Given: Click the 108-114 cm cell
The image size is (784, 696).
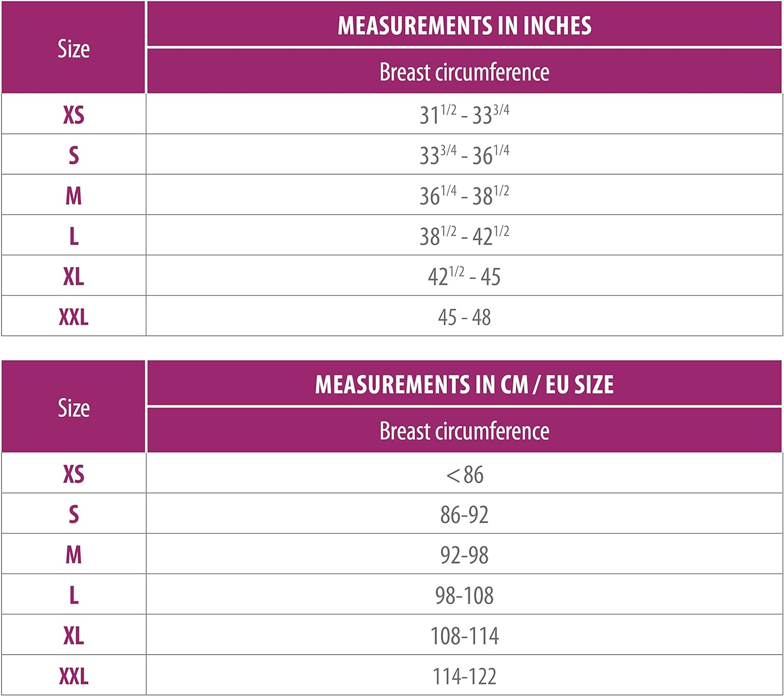Looking at the screenshot, I should point(464,635).
